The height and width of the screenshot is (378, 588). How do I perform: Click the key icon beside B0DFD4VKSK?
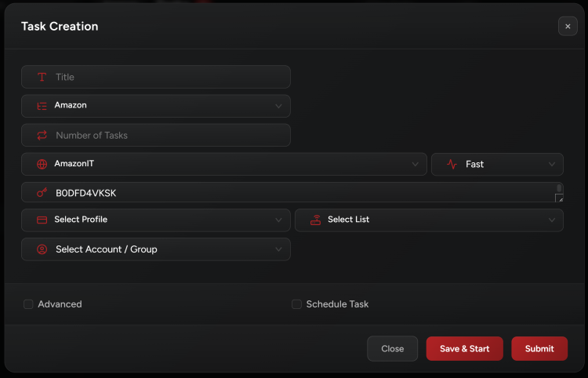tap(42, 193)
